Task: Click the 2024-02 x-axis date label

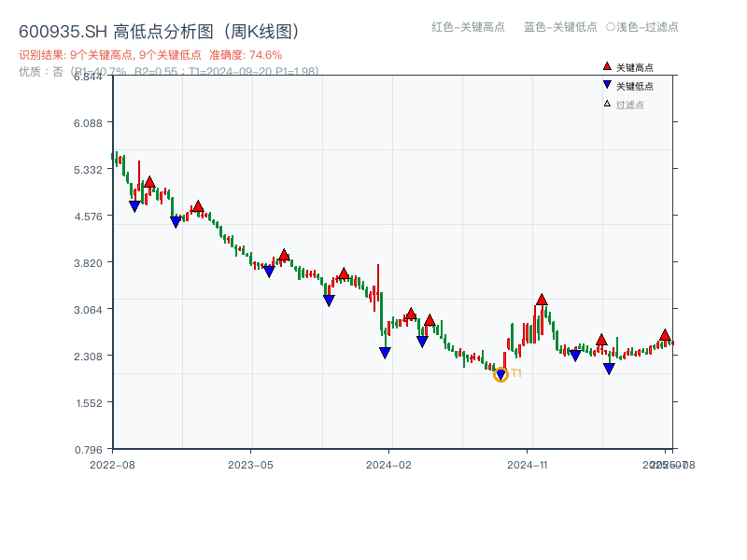Action: click(x=389, y=464)
